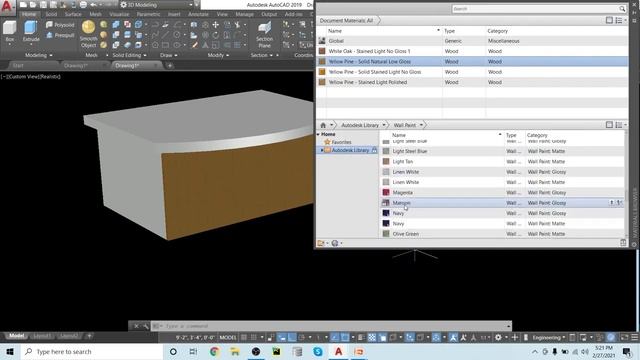Screen dimensions: 640x360
Task: Expand the Modeling panel arrow
Action: 51,56
